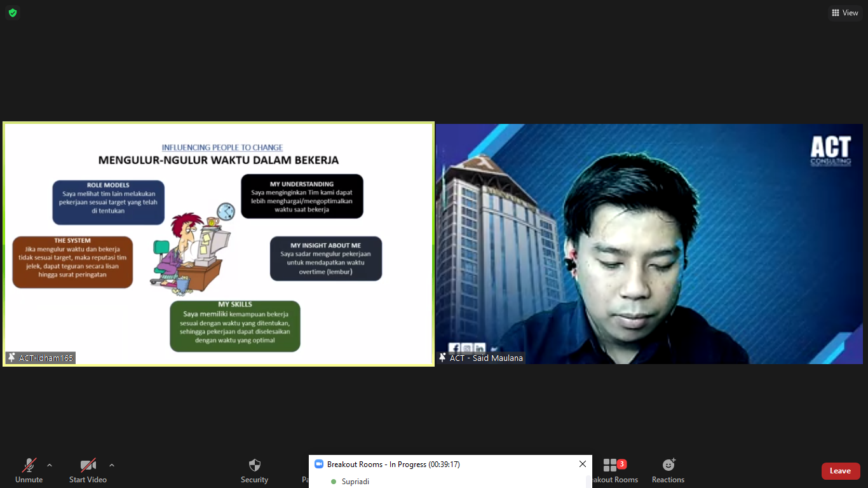Click the red badge on Breakout Rooms
This screenshot has height=488, width=868.
pyautogui.click(x=622, y=464)
